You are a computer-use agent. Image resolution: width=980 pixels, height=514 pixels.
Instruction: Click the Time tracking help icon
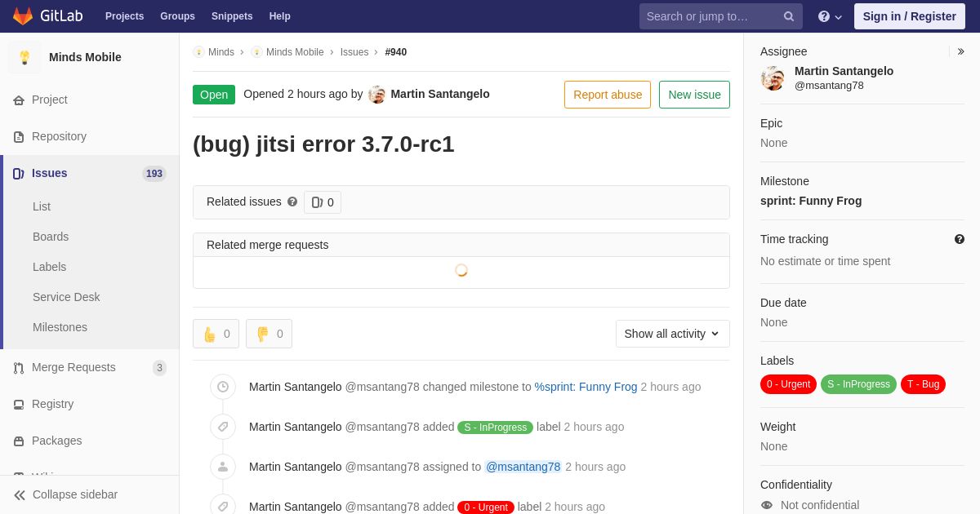960,239
